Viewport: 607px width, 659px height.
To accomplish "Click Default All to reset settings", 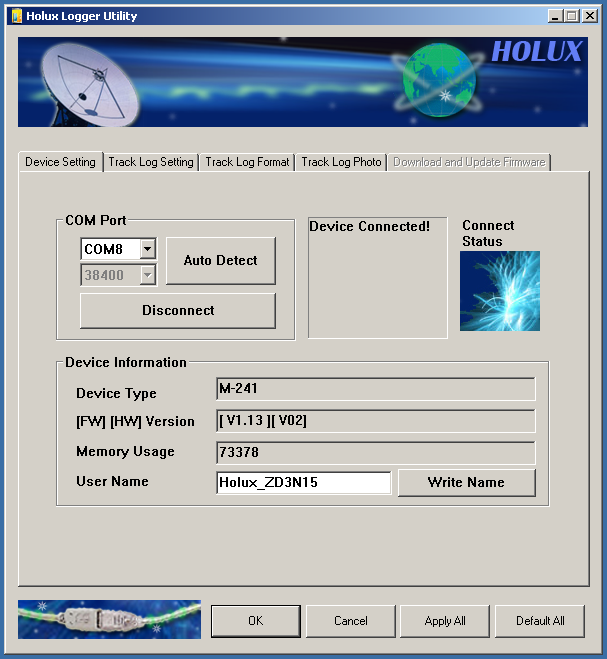I will tap(540, 621).
